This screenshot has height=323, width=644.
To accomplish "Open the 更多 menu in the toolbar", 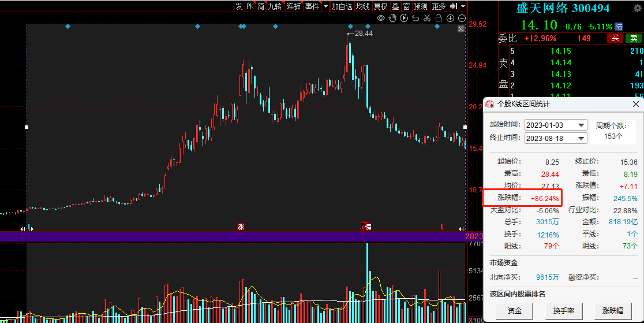I will [x=439, y=6].
